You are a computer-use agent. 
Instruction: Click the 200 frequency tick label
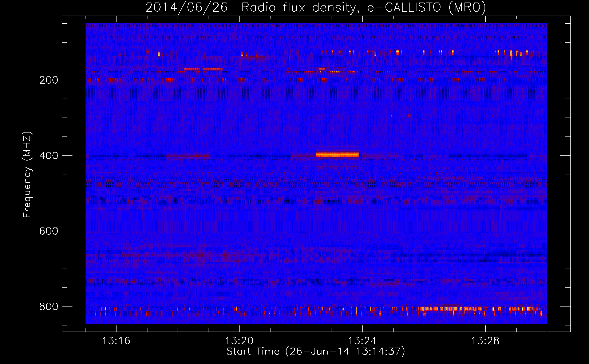[49, 80]
